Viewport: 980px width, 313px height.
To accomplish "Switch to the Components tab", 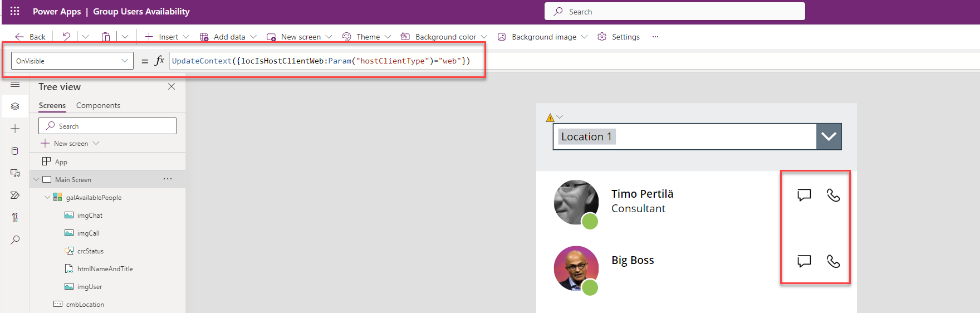I will [98, 105].
